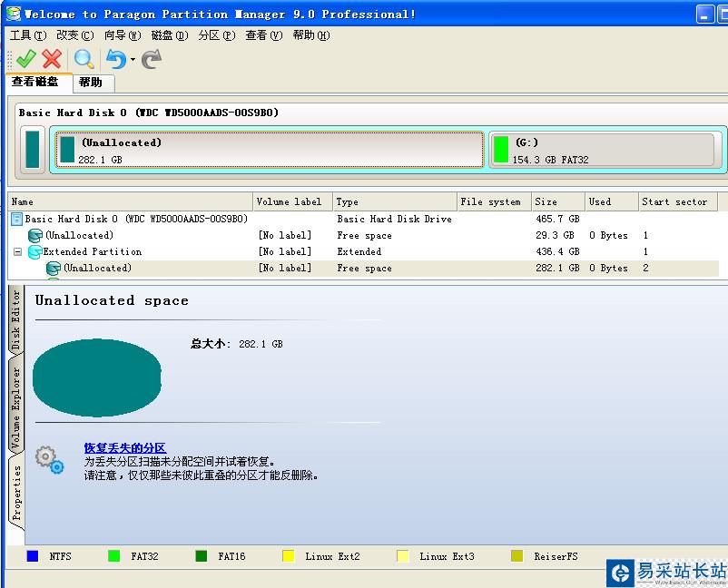Click the dark green FAT16 legend swatch
This screenshot has width=728, height=588.
coord(201,556)
